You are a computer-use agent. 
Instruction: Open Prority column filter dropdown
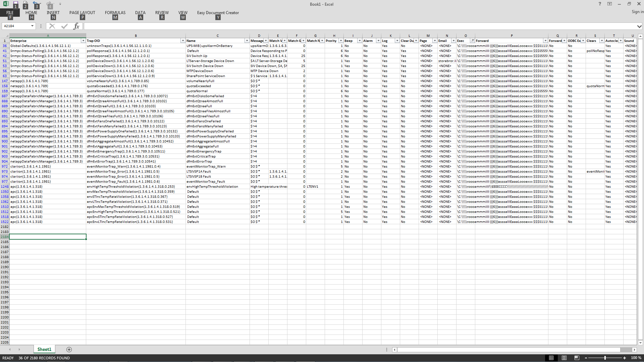pyautogui.click(x=341, y=41)
